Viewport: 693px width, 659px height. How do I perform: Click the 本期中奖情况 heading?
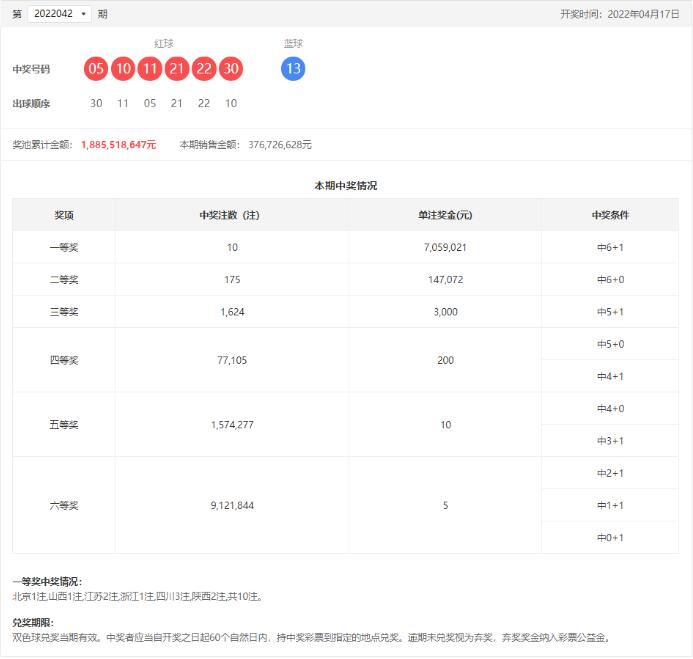pos(346,186)
